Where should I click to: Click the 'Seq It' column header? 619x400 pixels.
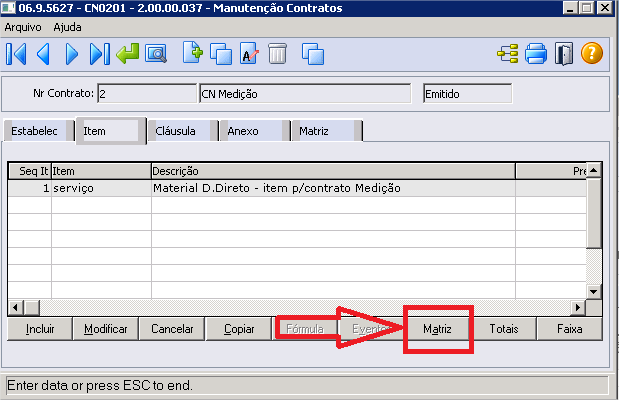(x=30, y=171)
